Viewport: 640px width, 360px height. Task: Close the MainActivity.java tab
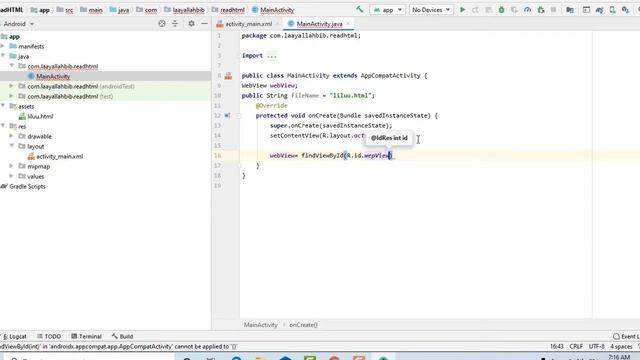(x=348, y=24)
